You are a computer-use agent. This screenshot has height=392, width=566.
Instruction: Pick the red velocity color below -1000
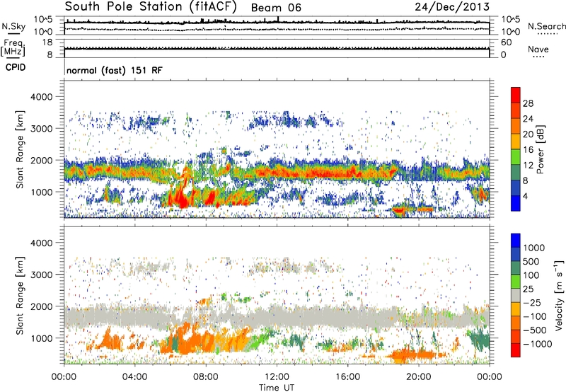click(516, 350)
